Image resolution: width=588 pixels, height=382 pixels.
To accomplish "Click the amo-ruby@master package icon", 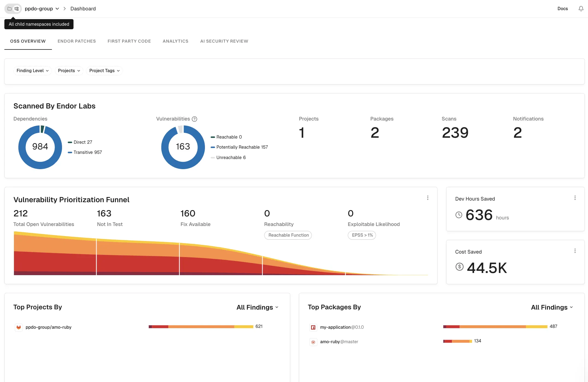I will [x=313, y=342].
